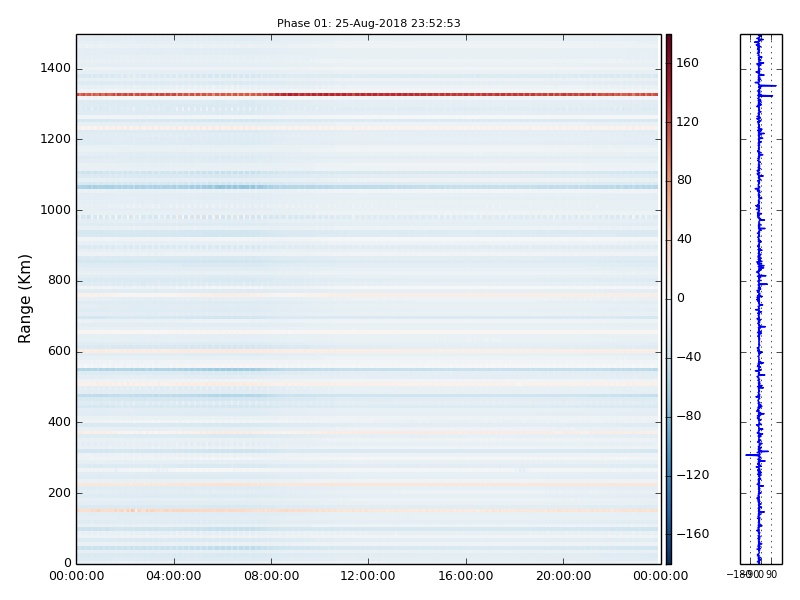Click the colorbar label −120
This screenshot has width=800, height=600.
(693, 475)
